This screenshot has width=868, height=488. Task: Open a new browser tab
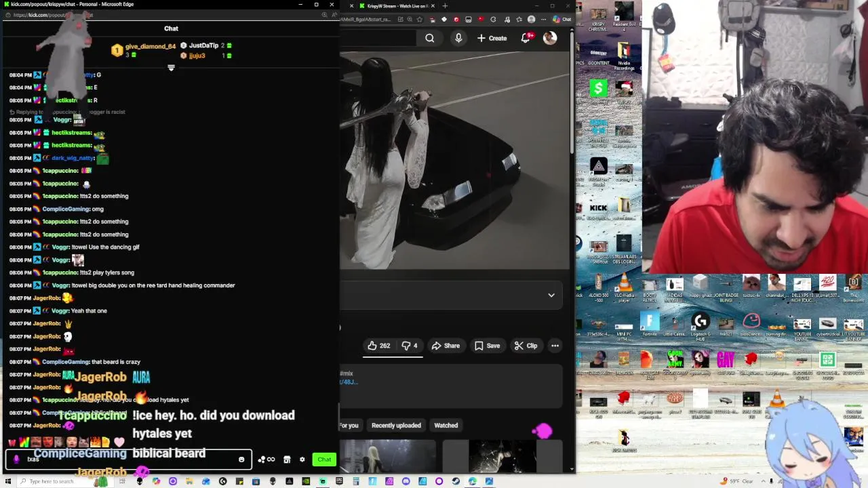445,6
